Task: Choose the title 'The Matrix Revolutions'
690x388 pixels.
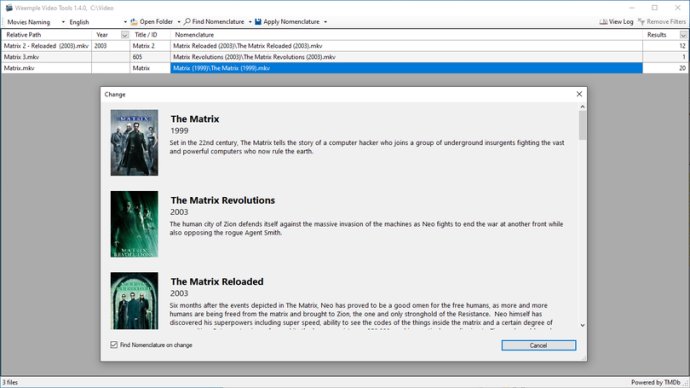Action: click(x=223, y=200)
